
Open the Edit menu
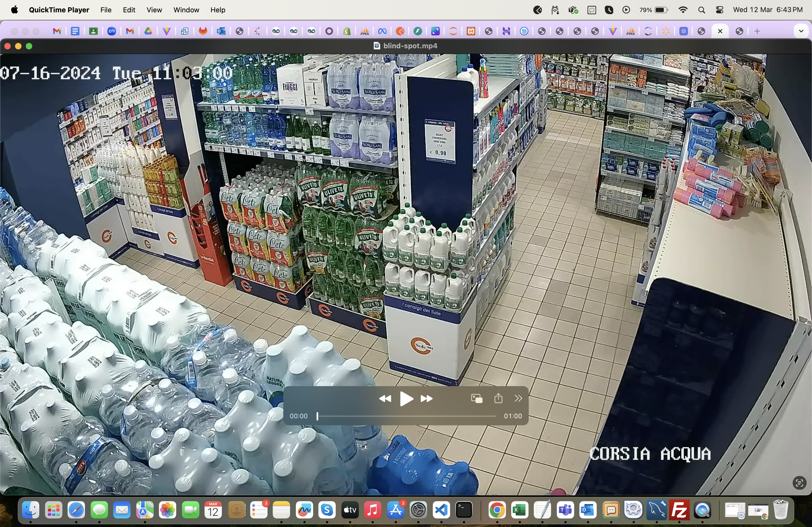[x=129, y=10]
